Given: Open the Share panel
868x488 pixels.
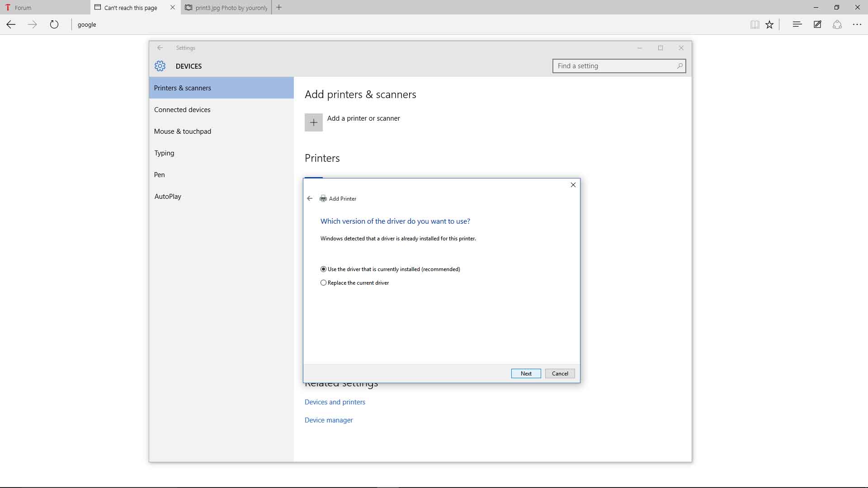Looking at the screenshot, I should pyautogui.click(x=837, y=24).
